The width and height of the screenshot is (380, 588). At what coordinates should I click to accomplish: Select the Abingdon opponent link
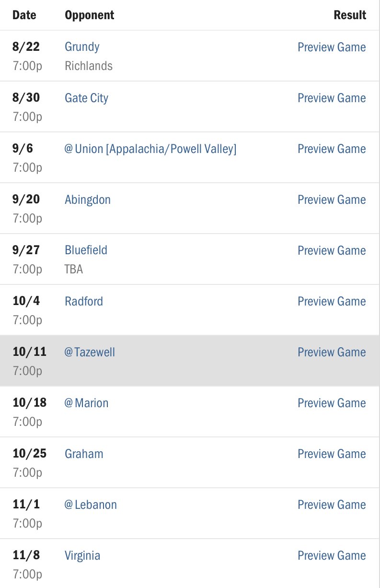(x=88, y=200)
